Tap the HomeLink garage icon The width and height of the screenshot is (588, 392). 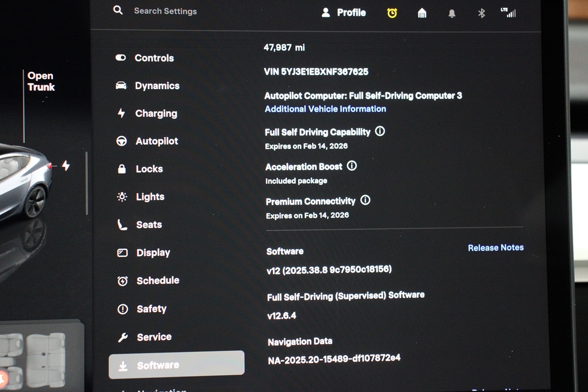coord(422,14)
